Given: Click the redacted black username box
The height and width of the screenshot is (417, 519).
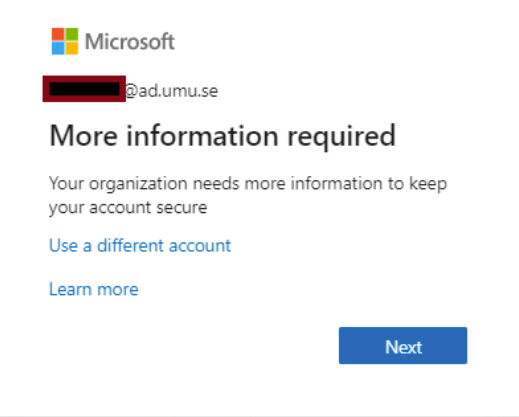Looking at the screenshot, I should (x=84, y=89).
